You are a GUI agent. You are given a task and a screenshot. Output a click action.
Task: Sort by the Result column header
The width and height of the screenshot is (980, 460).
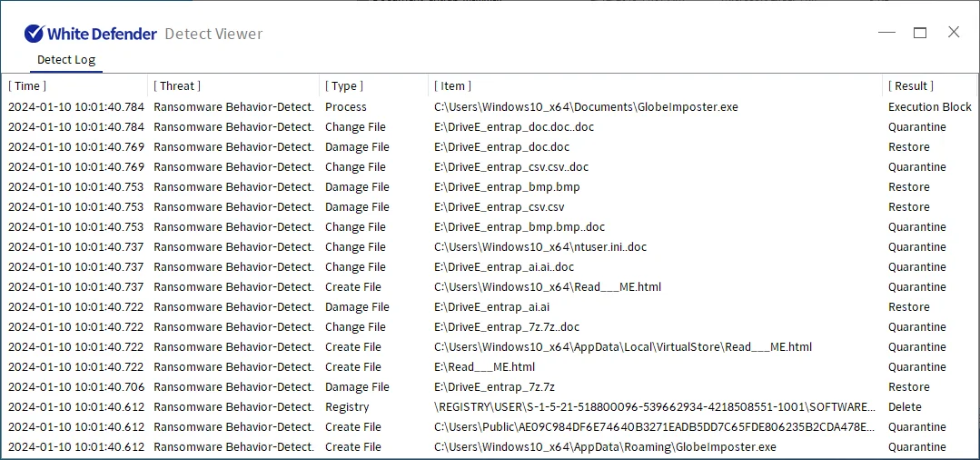click(x=910, y=86)
